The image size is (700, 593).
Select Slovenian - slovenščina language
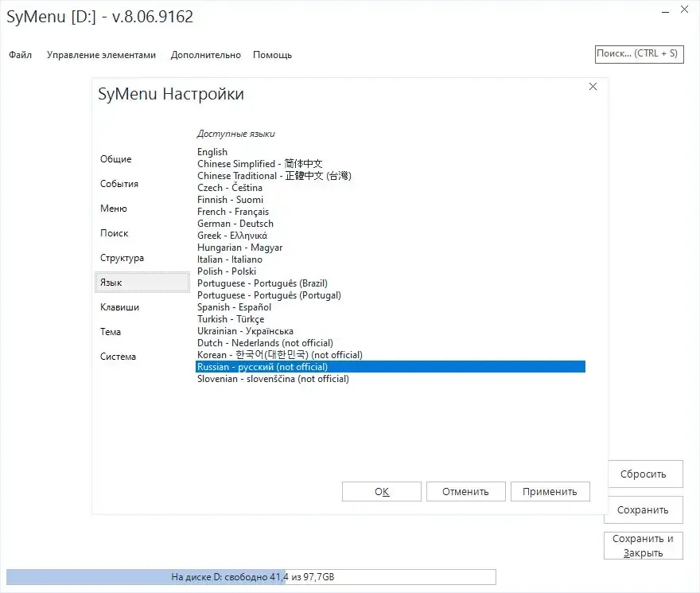(x=391, y=379)
